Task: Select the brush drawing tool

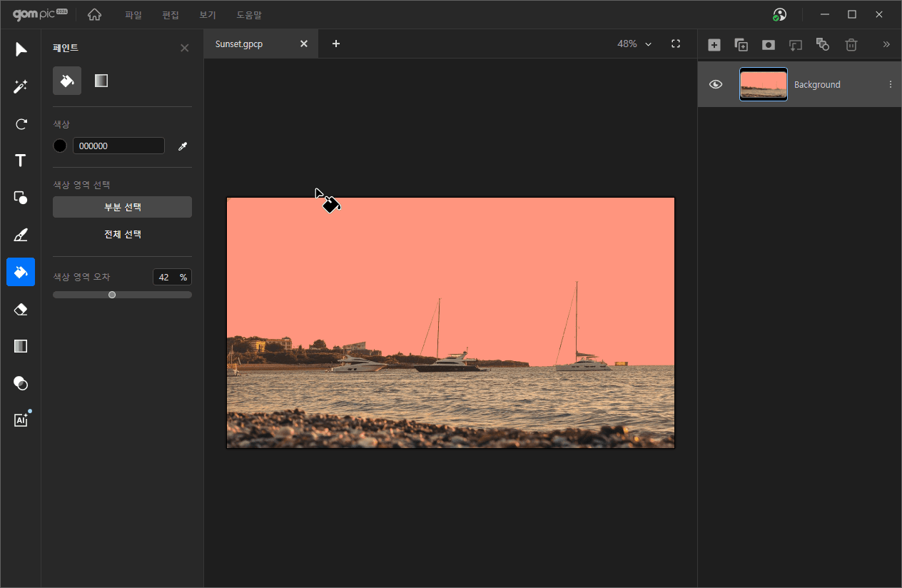Action: click(x=21, y=235)
